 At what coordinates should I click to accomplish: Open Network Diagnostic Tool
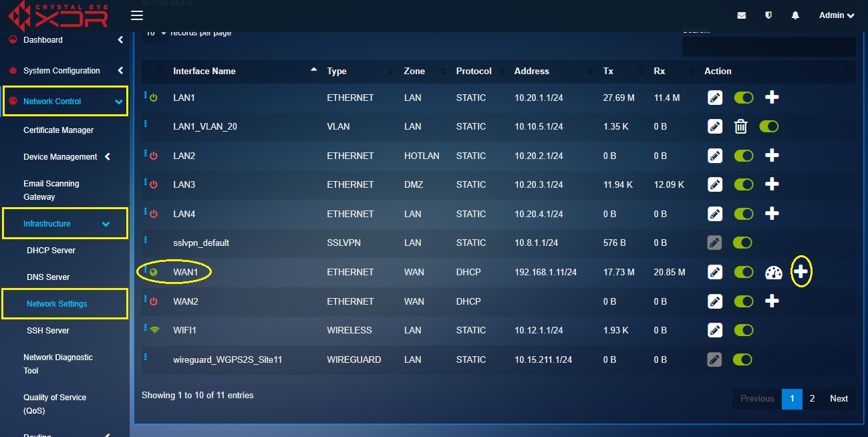click(x=58, y=364)
